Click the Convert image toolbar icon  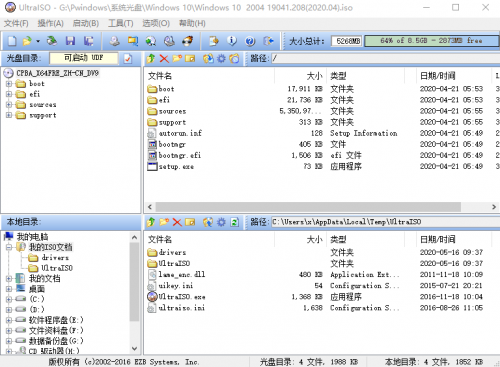[x=151, y=41]
